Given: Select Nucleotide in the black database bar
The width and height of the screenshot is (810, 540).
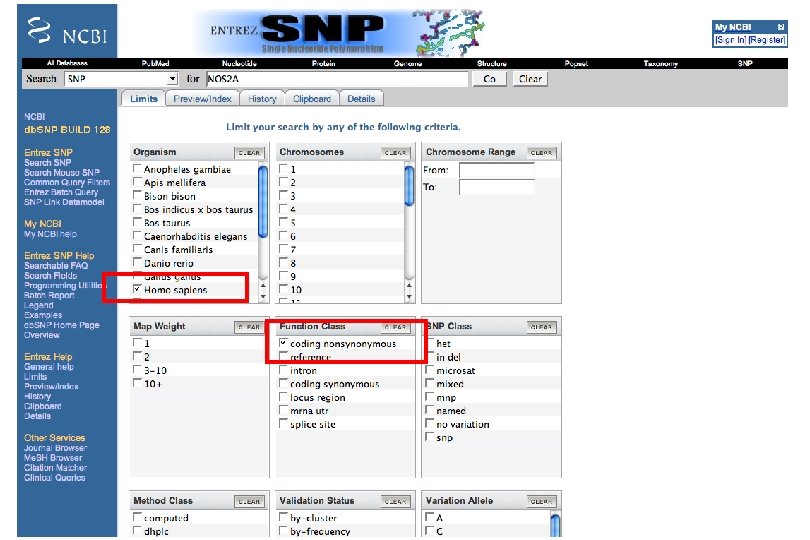Looking at the screenshot, I should [x=239, y=63].
